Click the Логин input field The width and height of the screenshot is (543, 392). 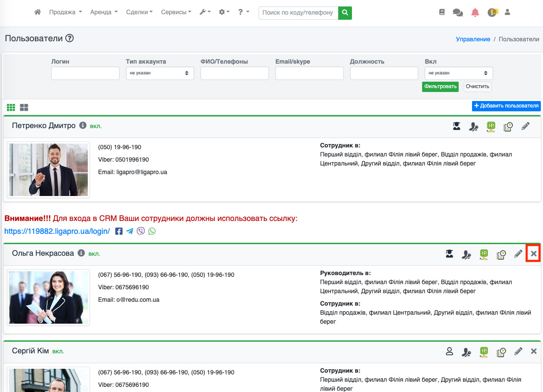click(85, 73)
